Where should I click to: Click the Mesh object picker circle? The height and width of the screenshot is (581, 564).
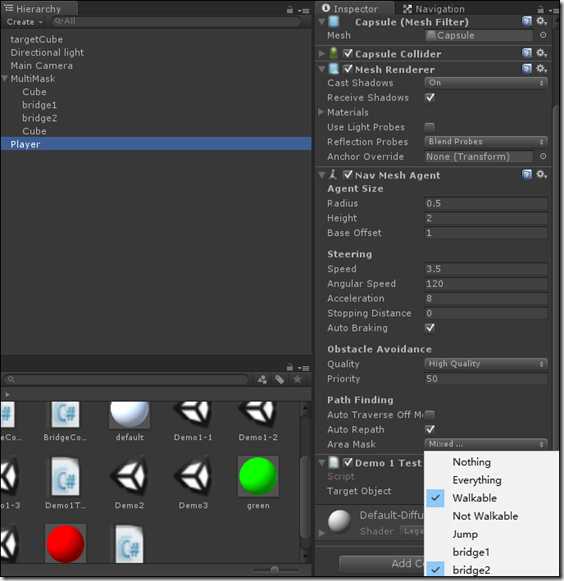tap(543, 35)
